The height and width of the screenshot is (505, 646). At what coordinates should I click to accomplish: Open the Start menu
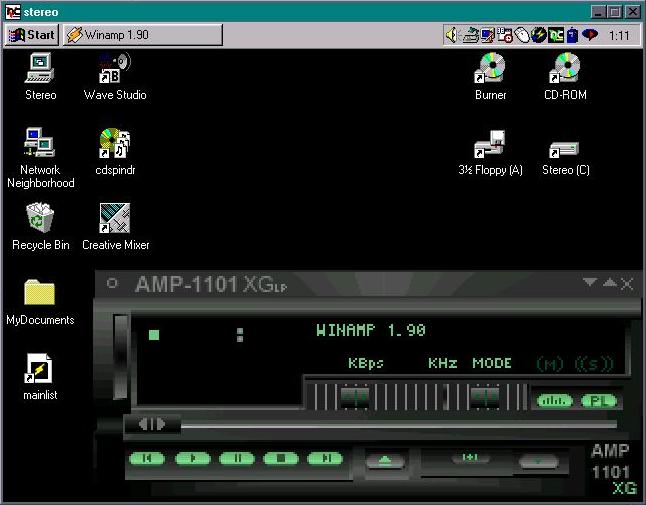(32, 35)
